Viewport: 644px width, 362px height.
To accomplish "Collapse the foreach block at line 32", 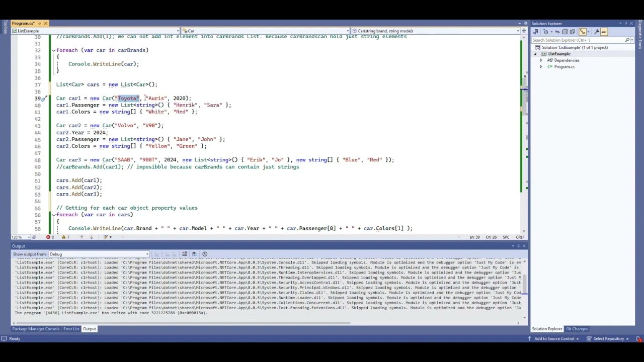I will [x=53, y=50].
